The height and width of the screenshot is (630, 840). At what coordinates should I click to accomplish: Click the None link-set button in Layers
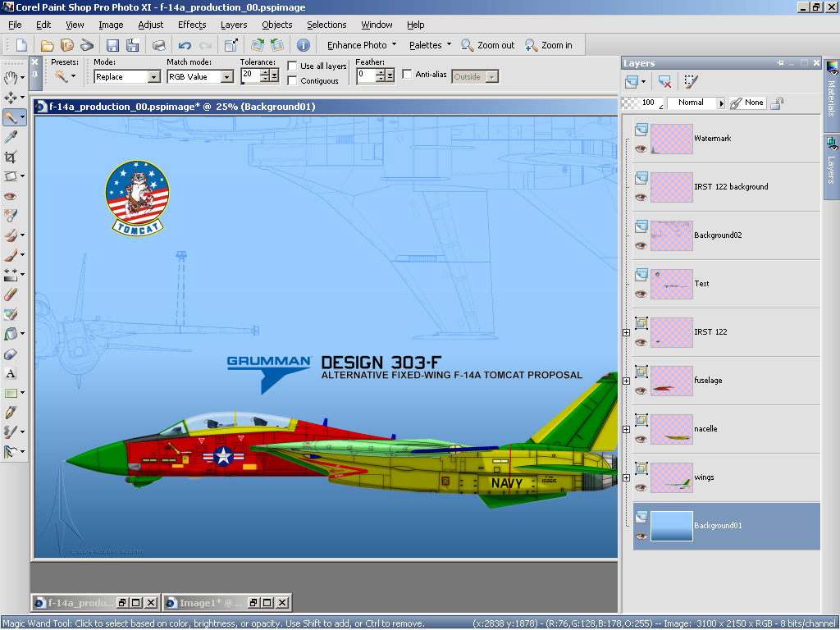[748, 103]
